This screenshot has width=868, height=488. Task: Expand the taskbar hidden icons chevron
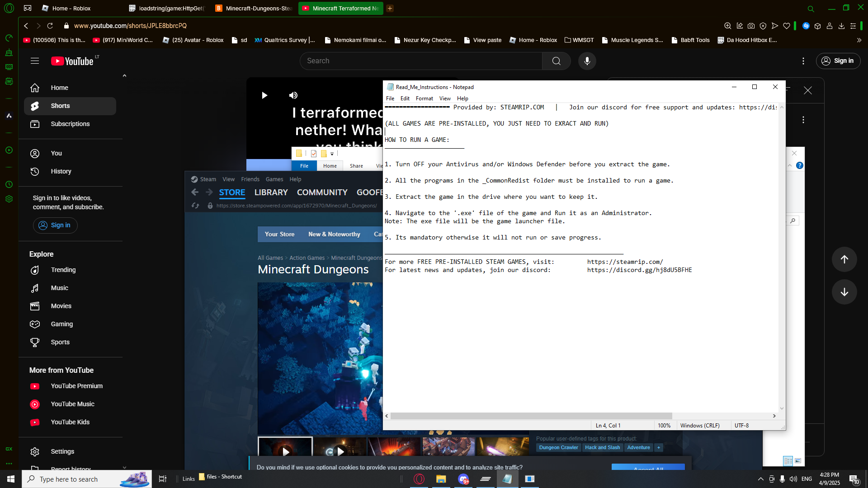(x=760, y=479)
